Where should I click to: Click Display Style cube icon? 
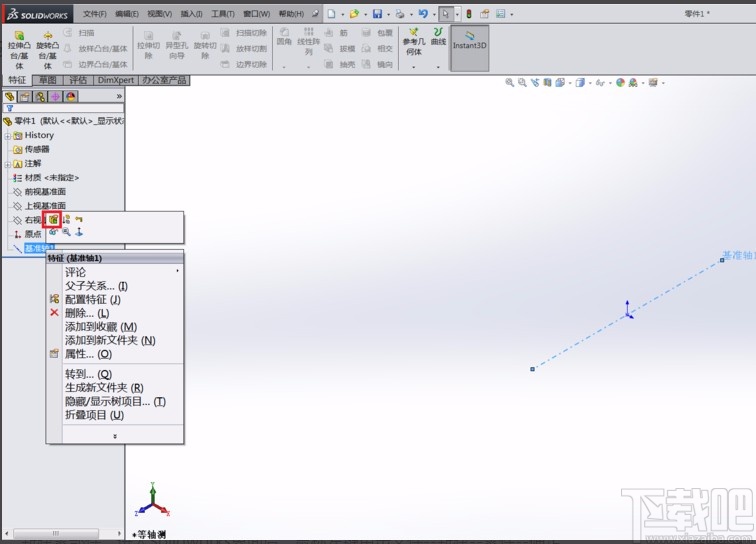(580, 83)
